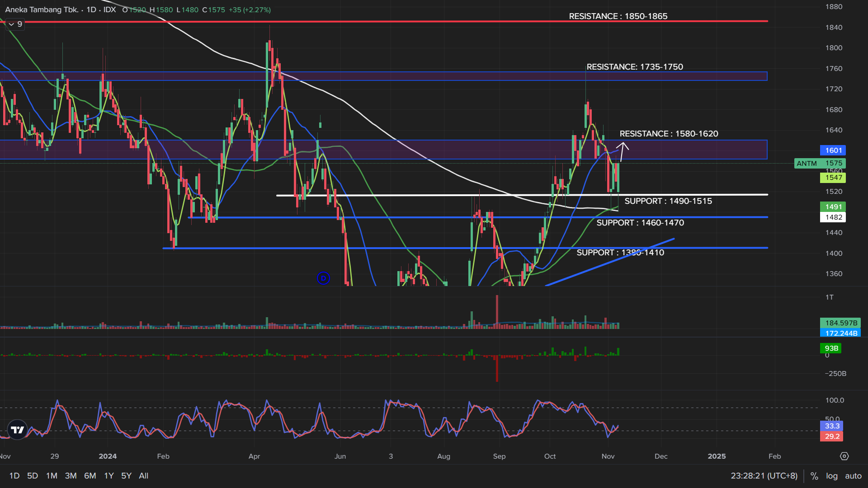The height and width of the screenshot is (488, 868).
Task: Select the 6M timeframe button
Action: coord(90,476)
